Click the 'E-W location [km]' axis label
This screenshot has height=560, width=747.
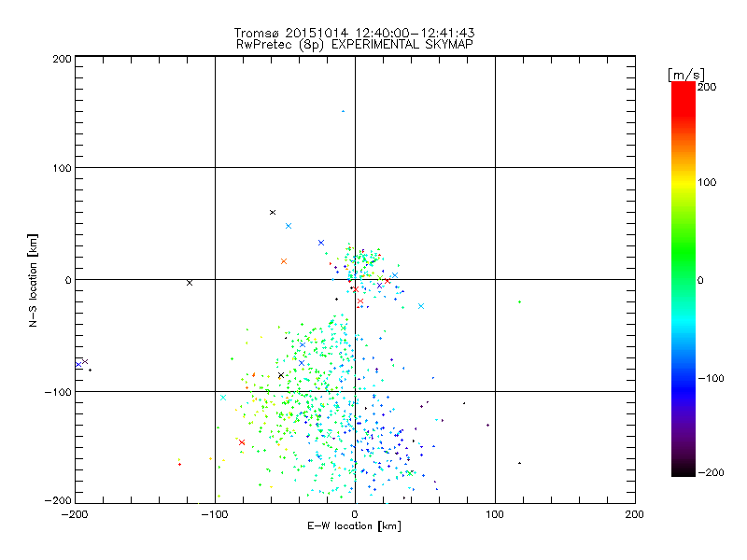[x=354, y=526]
